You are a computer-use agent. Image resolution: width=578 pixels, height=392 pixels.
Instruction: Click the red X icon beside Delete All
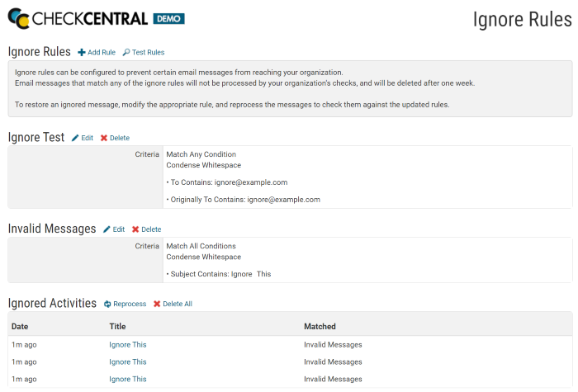[157, 304]
